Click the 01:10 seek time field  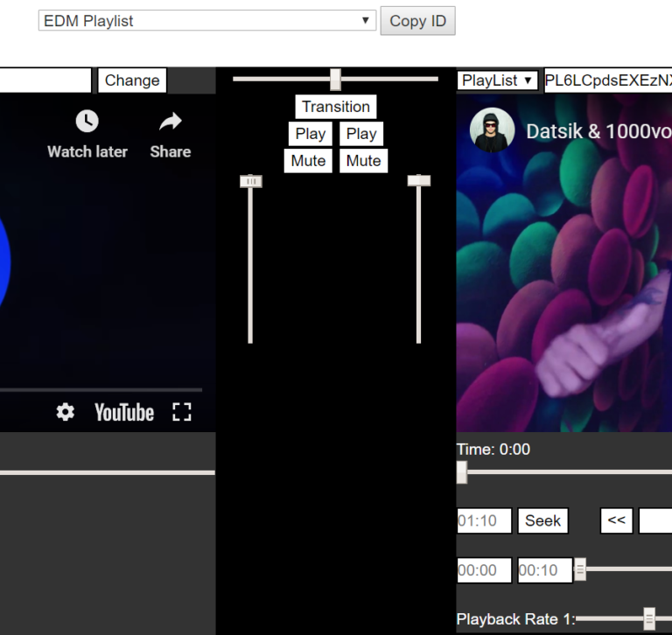click(x=484, y=520)
